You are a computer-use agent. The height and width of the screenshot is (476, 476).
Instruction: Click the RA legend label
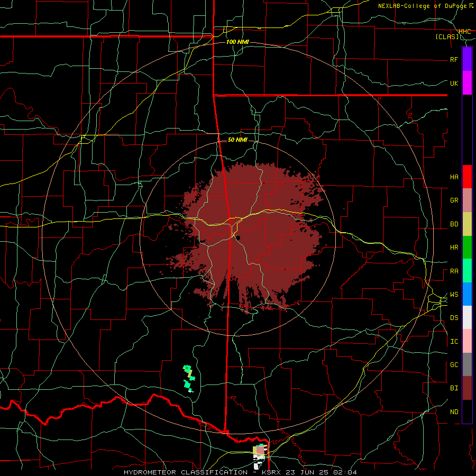[x=454, y=271]
